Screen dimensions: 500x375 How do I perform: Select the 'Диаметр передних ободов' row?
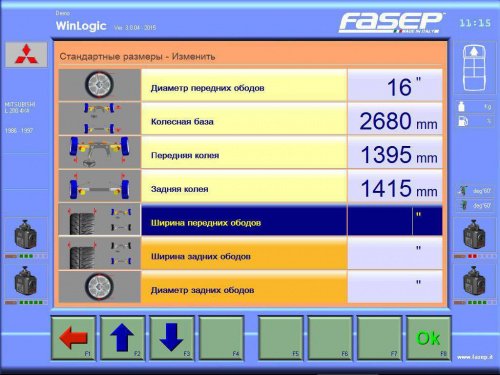[x=244, y=85]
